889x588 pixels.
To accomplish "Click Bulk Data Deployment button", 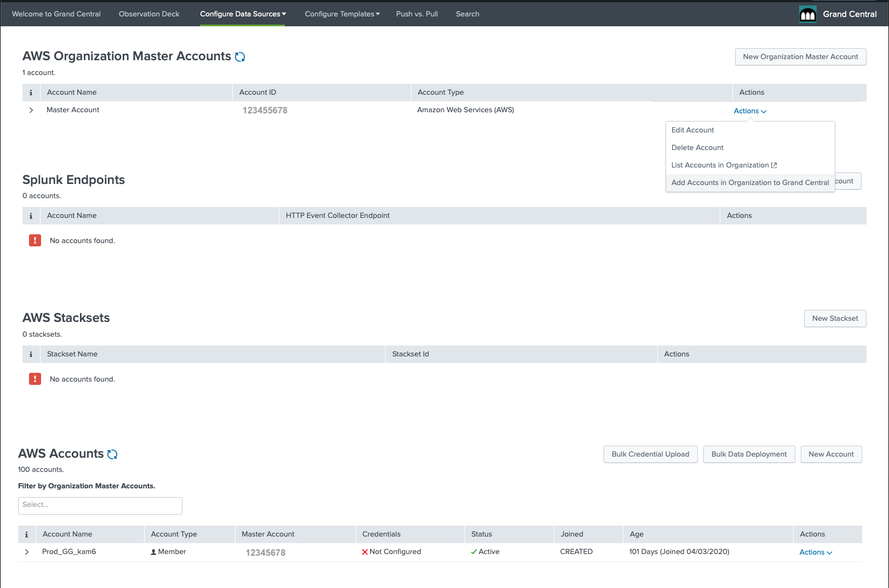I will (749, 454).
